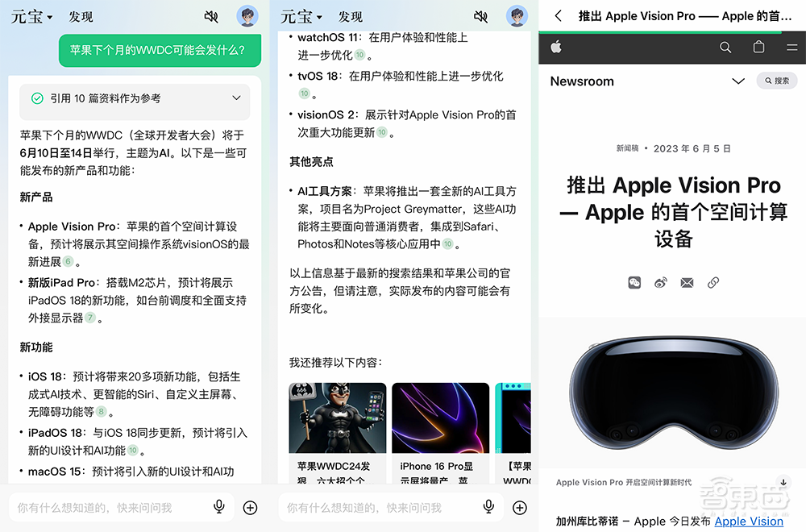
Task: Open the Apple shopping bag icon
Action: 758,47
